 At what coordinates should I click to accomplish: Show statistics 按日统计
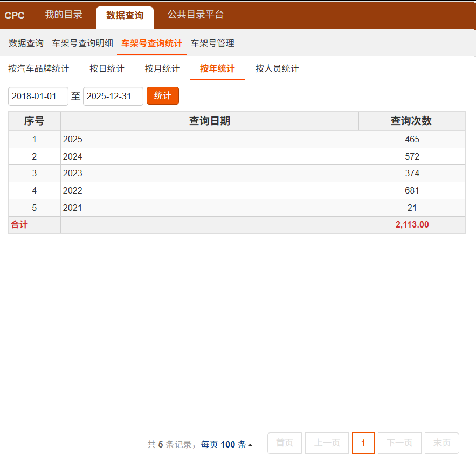[107, 69]
